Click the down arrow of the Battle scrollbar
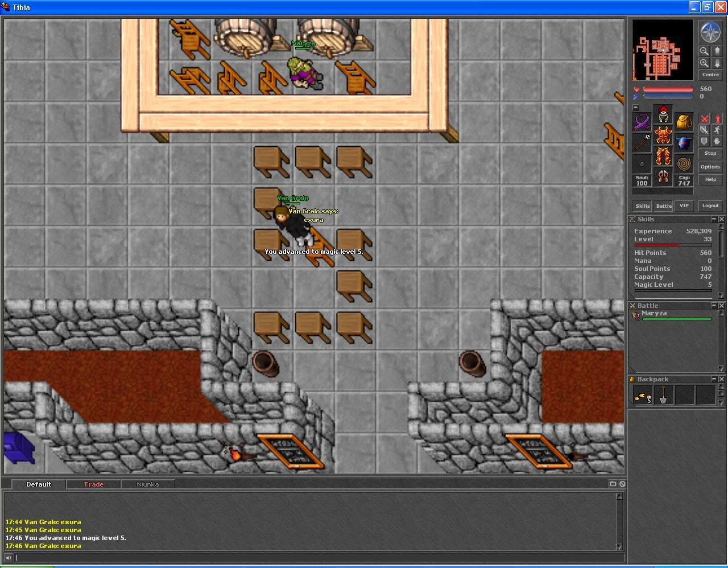Image resolution: width=728 pixels, height=568 pixels. point(722,369)
